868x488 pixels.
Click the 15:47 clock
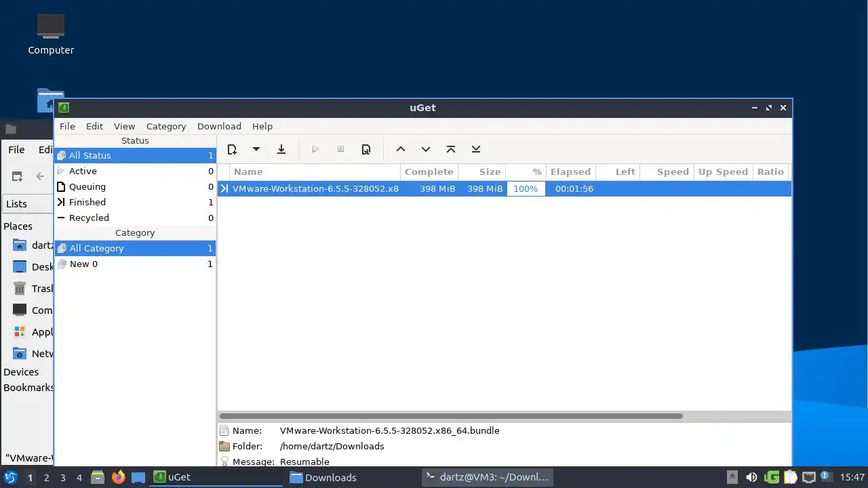click(x=852, y=477)
